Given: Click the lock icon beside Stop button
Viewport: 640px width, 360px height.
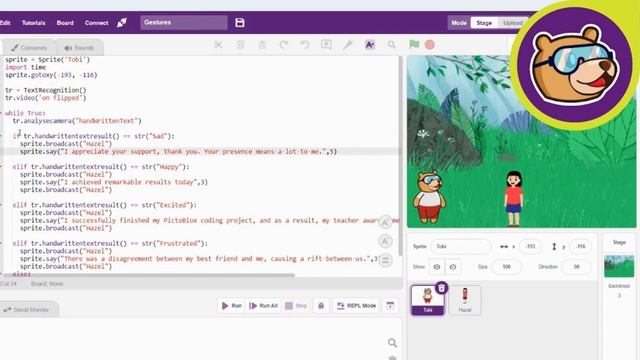Looking at the screenshot, I should (321, 305).
